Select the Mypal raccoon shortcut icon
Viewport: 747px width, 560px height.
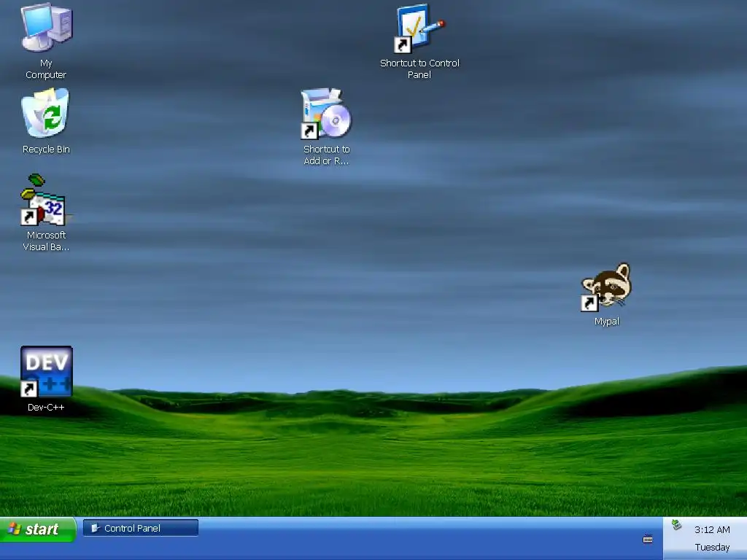pos(606,287)
